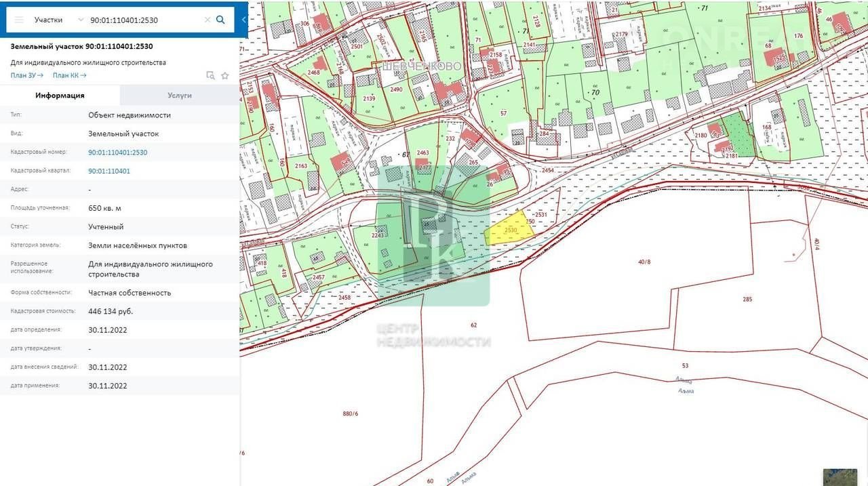Click the green parcel labeled 2243
This screenshot has height=486, width=868.
pos(380,237)
